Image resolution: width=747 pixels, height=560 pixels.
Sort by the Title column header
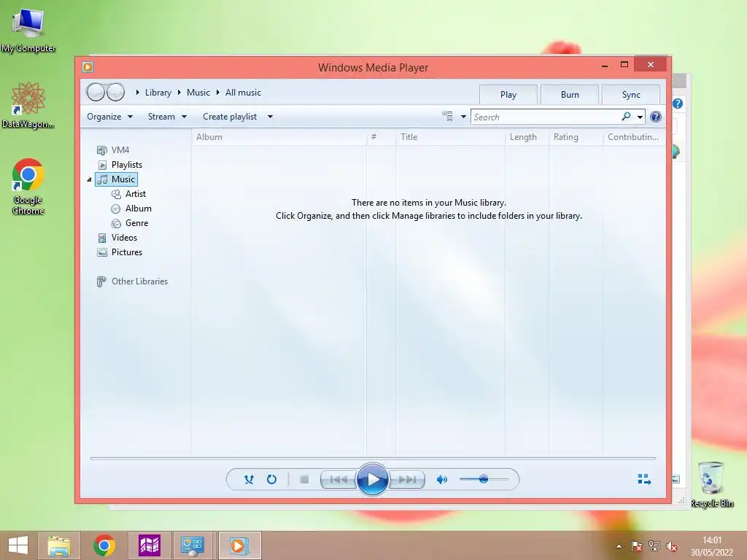tap(450, 137)
